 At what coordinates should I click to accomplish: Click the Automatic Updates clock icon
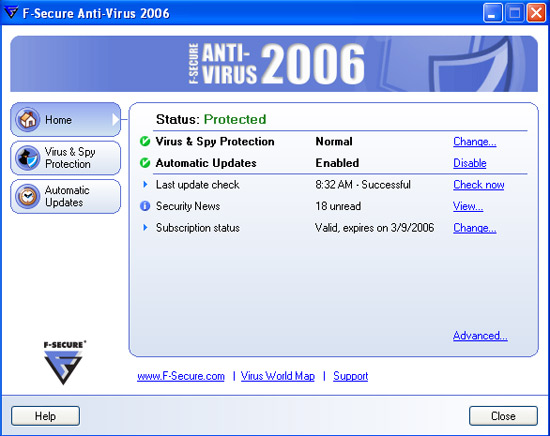tap(27, 196)
